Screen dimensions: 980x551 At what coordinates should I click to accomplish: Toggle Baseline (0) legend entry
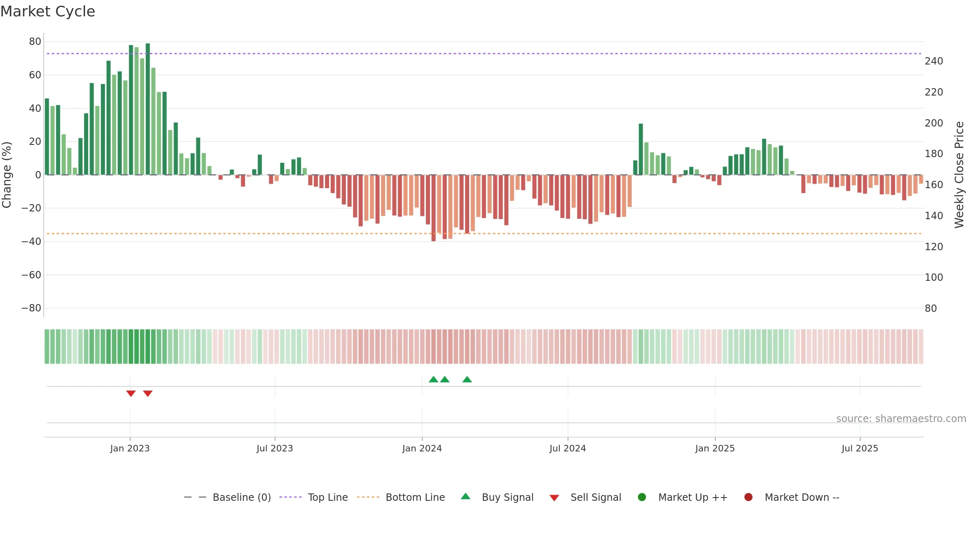coord(227,497)
